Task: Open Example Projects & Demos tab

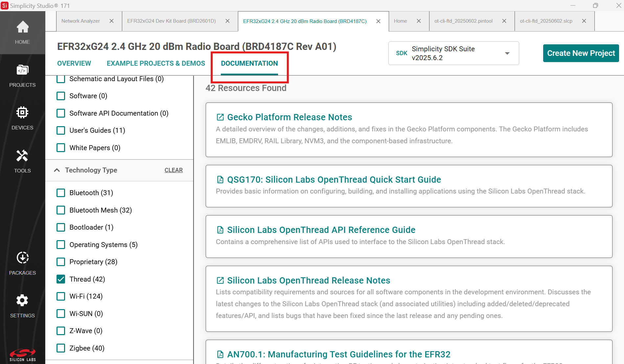Action: [x=156, y=63]
